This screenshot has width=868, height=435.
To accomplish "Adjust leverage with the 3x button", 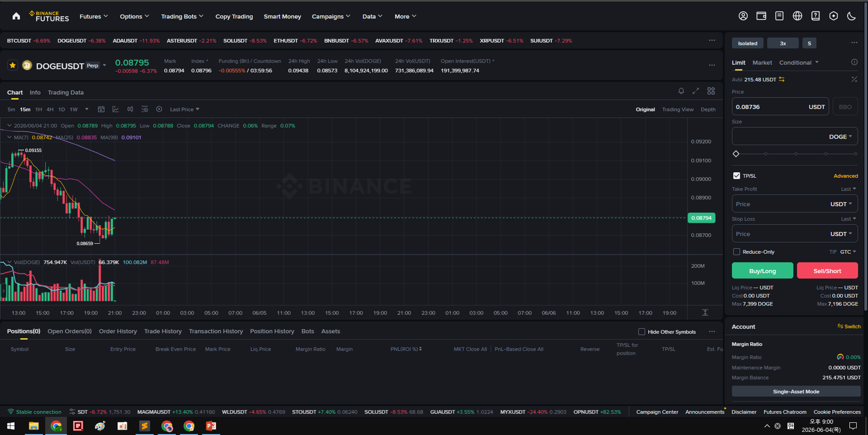I will [783, 43].
